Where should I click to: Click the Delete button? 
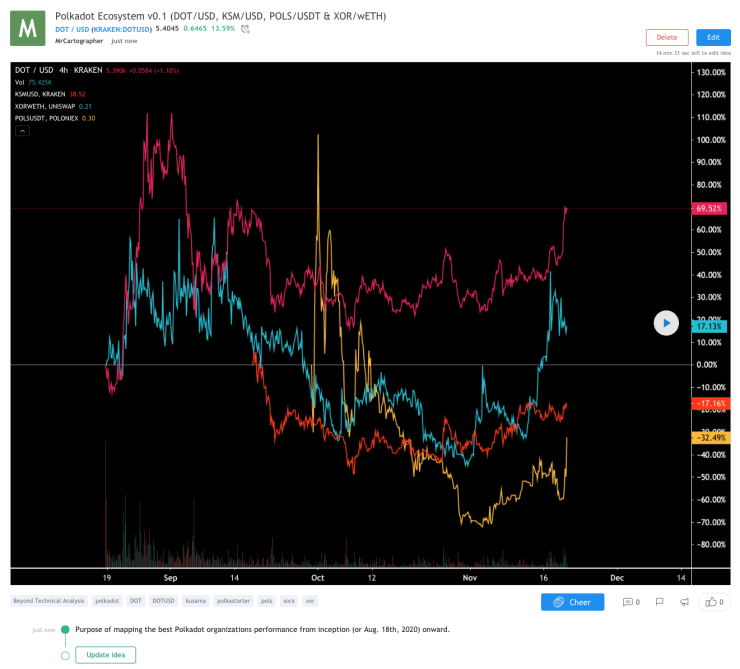click(667, 37)
